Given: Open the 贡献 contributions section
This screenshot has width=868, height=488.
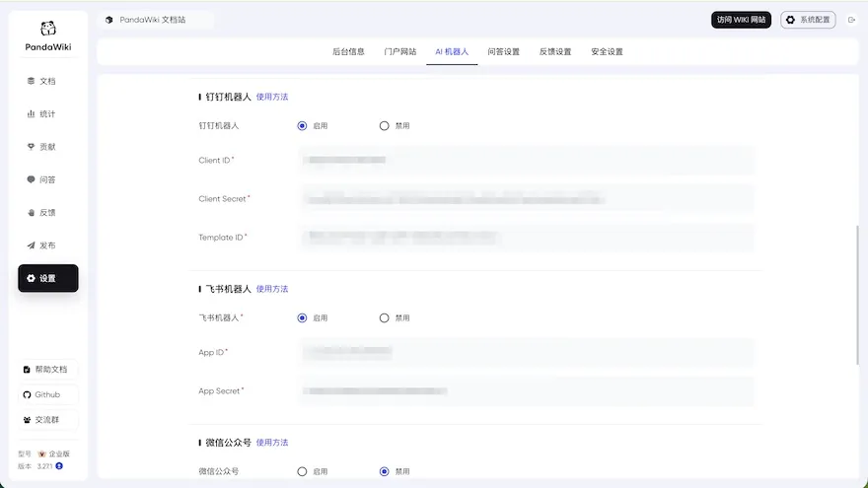Looking at the screenshot, I should (48, 147).
